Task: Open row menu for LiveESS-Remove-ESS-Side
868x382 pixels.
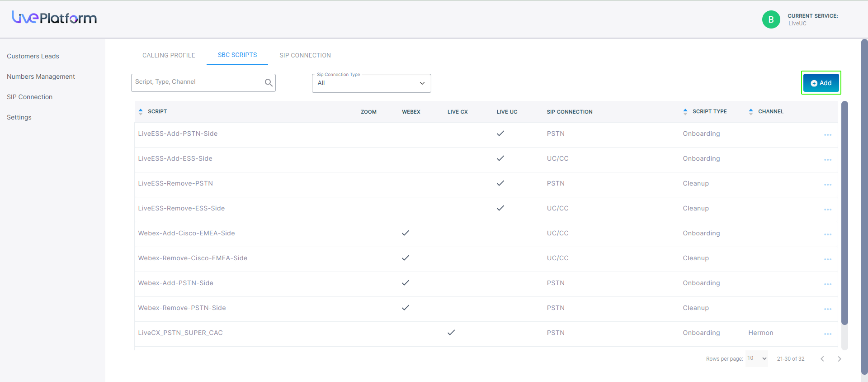Action: pos(828,210)
